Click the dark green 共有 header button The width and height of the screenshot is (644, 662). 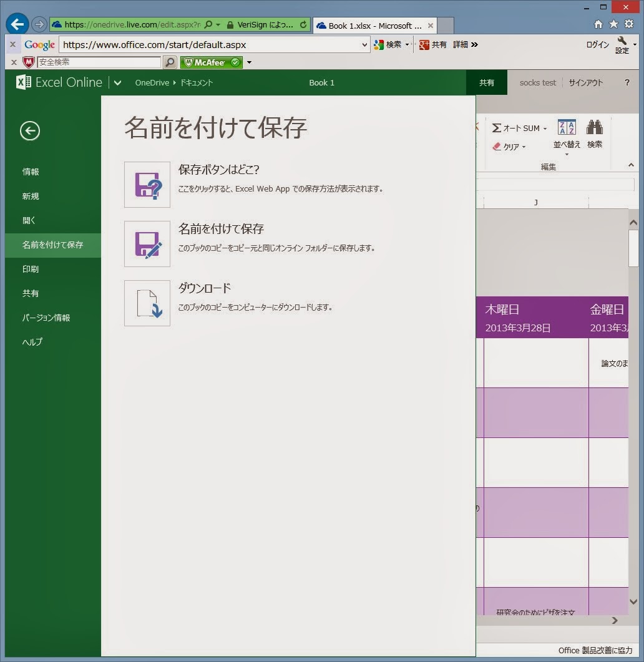tap(487, 83)
